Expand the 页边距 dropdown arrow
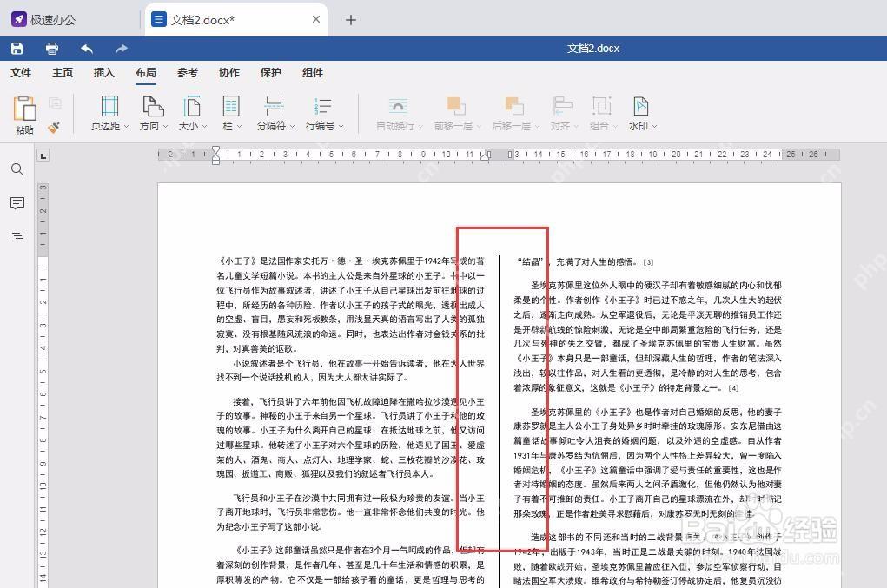The image size is (887, 588). coord(126,126)
